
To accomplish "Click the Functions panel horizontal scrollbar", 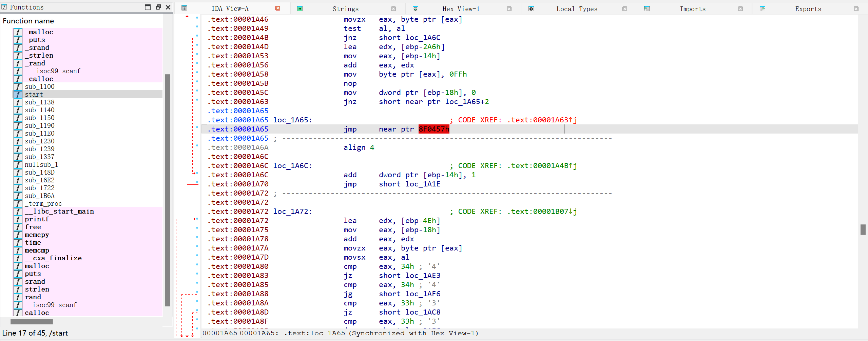I will [32, 322].
